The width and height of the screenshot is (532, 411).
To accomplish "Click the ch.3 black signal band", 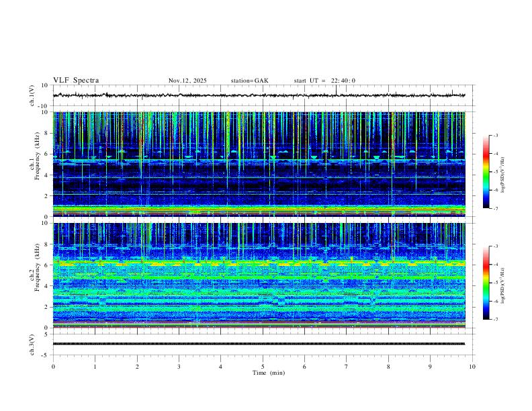I will click(259, 344).
